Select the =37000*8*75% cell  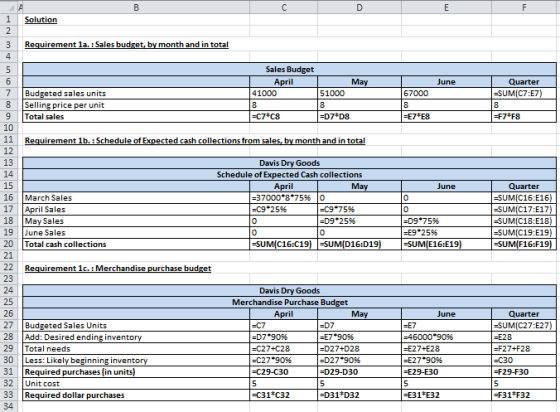[284, 198]
